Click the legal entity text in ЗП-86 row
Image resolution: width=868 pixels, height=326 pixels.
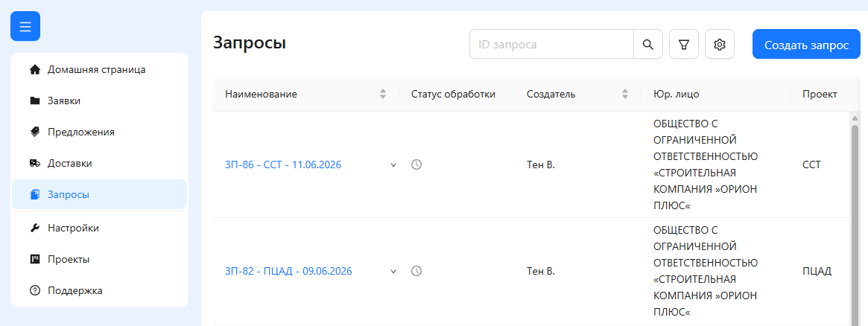[x=706, y=164]
